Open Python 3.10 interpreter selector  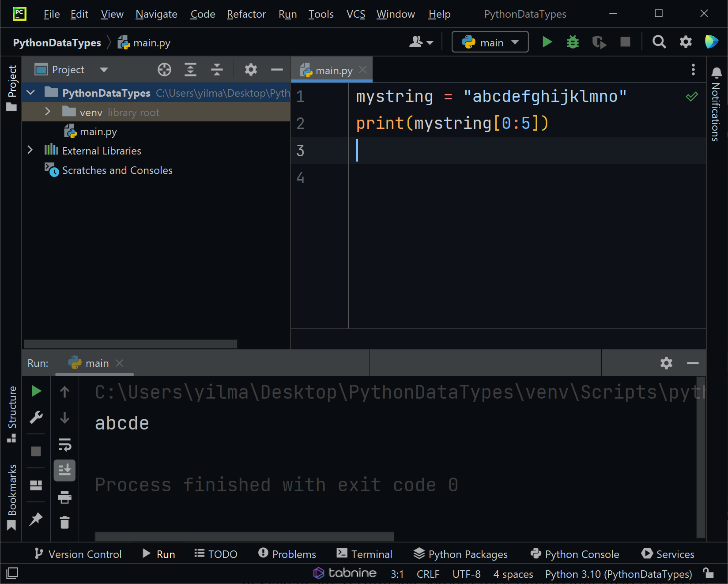point(619,574)
